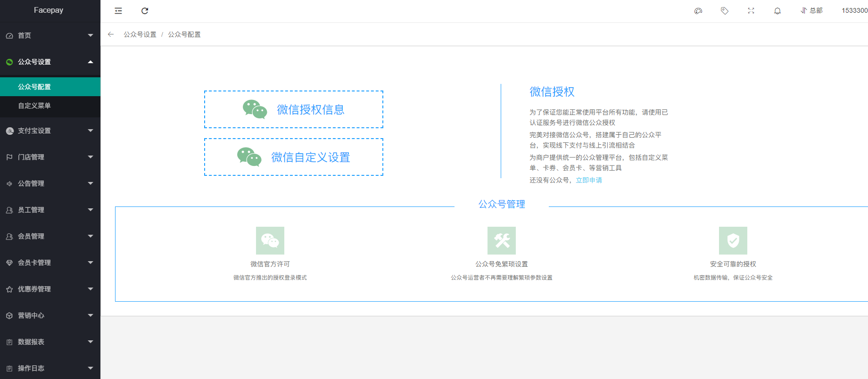Viewport: 868px width, 379px height.
Task: Expand the 支付宝设置 menu arrow
Action: [91, 131]
